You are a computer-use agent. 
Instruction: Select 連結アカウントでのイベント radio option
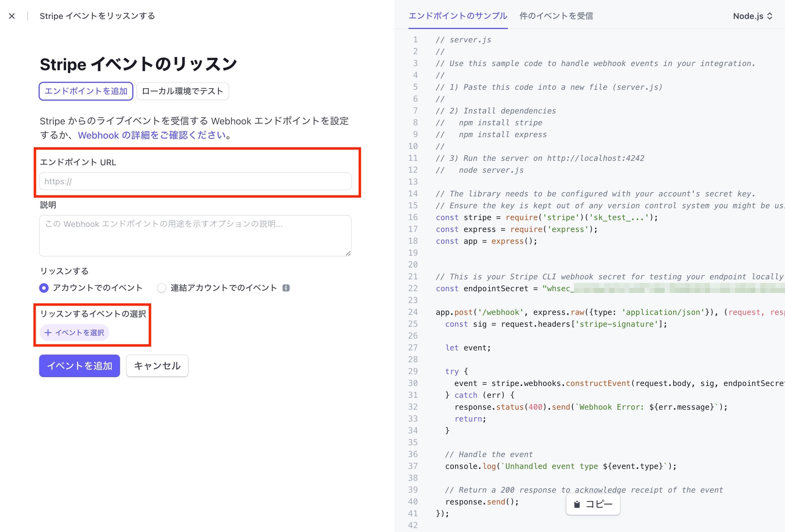coord(162,288)
